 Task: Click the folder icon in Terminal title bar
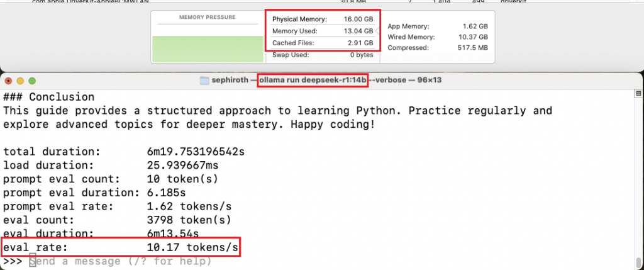(204, 80)
